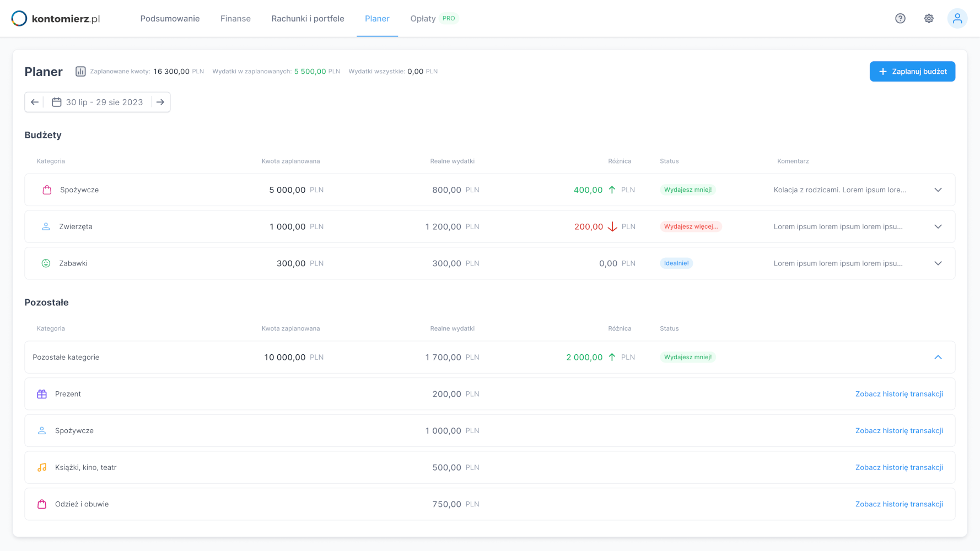Click the gift icon next to Prezent
The width and height of the screenshot is (980, 551).
tap(42, 394)
